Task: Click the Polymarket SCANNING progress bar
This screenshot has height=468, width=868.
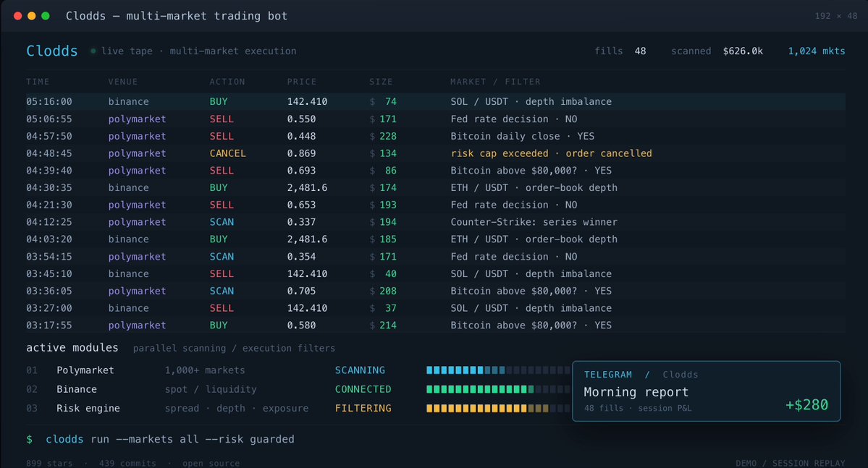Action: 498,370
